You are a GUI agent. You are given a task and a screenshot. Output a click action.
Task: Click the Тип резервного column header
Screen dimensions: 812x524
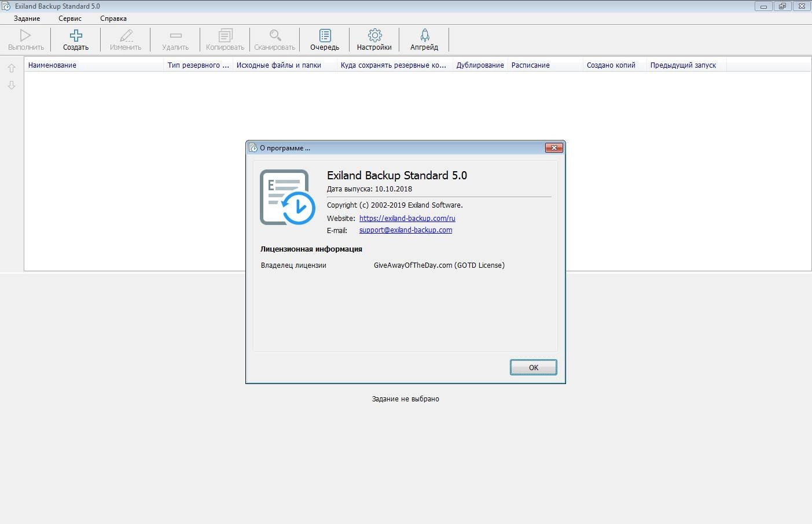[x=199, y=65]
